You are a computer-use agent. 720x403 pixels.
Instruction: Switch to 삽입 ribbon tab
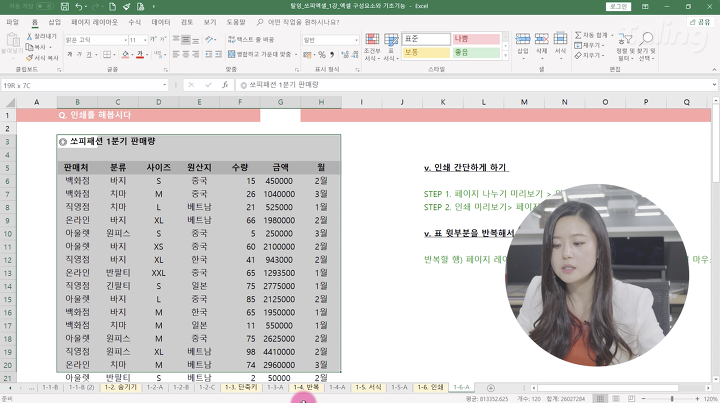pos(55,22)
